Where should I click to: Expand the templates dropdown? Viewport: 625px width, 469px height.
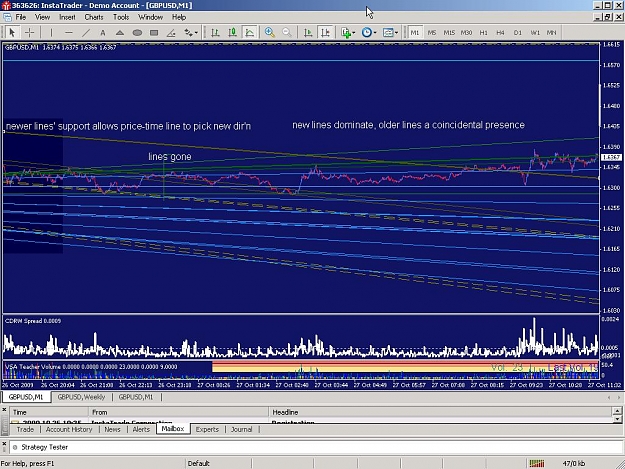[x=390, y=33]
